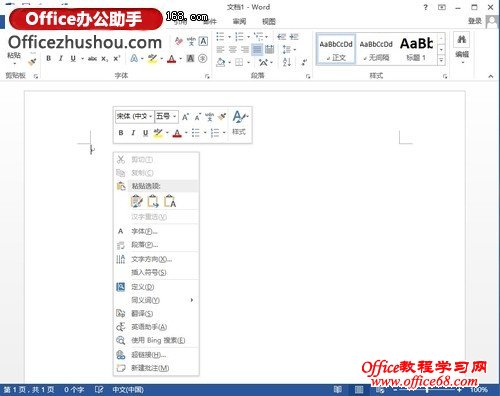Choose 超链接(H)... from the context menu
This screenshot has width=500, height=396.
[x=156, y=355]
